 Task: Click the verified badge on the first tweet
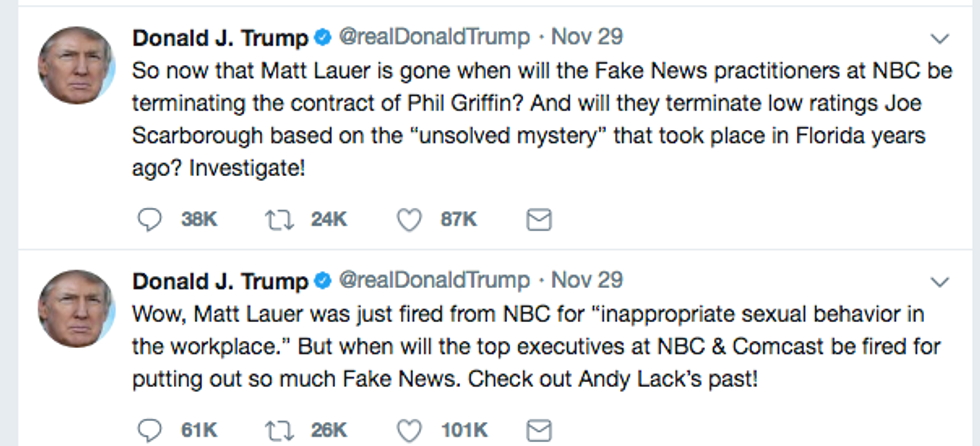(x=322, y=38)
